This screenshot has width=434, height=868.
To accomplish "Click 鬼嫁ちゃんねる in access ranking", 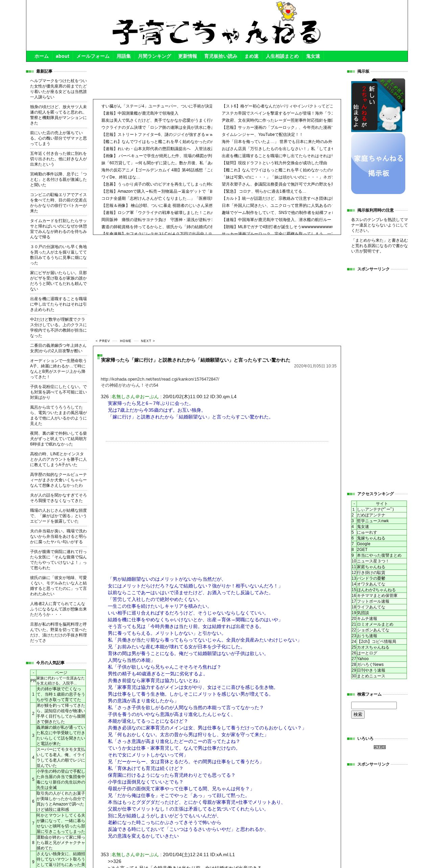I will click(371, 538).
